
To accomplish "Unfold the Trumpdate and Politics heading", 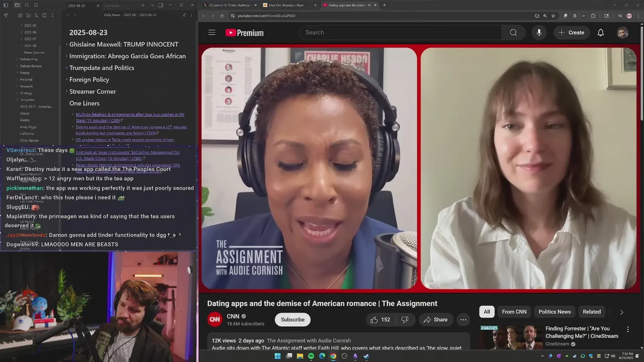I will 66,68.
